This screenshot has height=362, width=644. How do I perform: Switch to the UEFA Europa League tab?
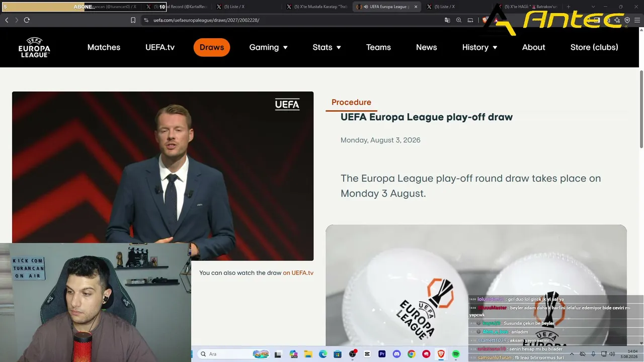point(387,7)
